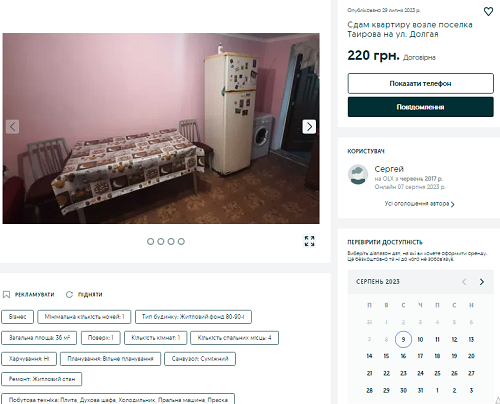Select the second photo indicator dot
500x404 pixels.
point(161,241)
